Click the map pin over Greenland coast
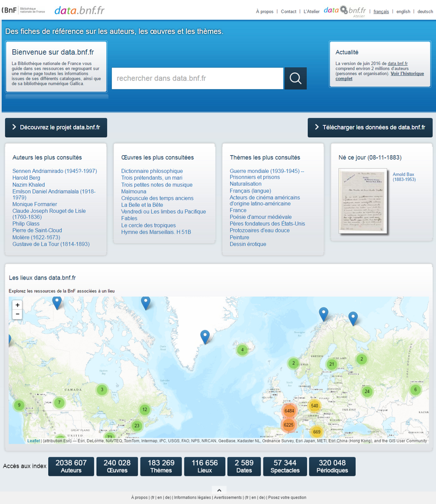Screen dimensions: 436x504 tap(205, 337)
